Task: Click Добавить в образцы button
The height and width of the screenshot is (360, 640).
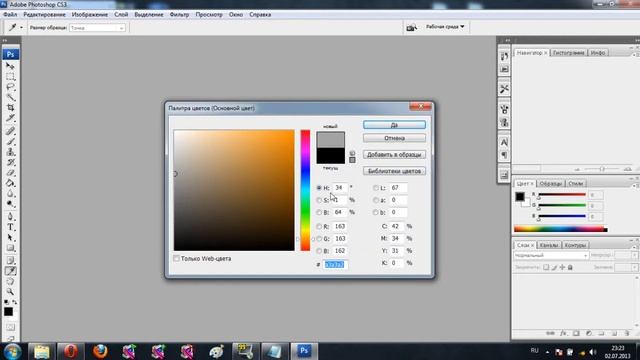Action: coord(394,155)
